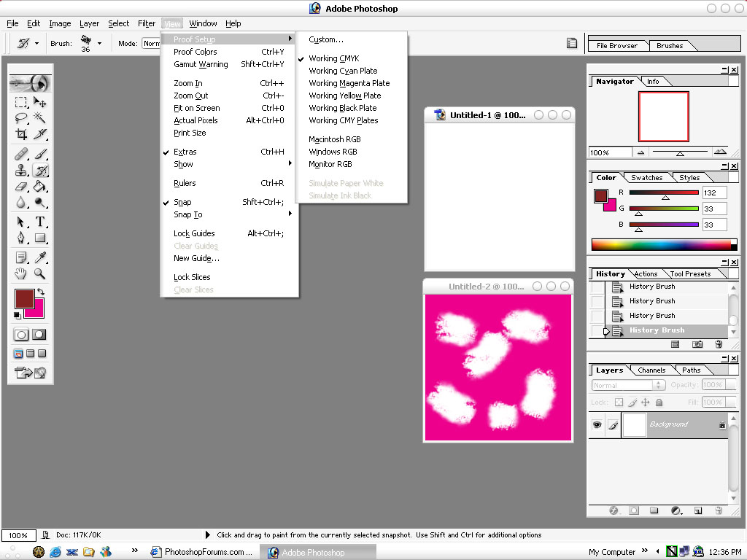This screenshot has width=747, height=560.
Task: Click the foreground color swatch in toolbox
Action: pos(24,298)
